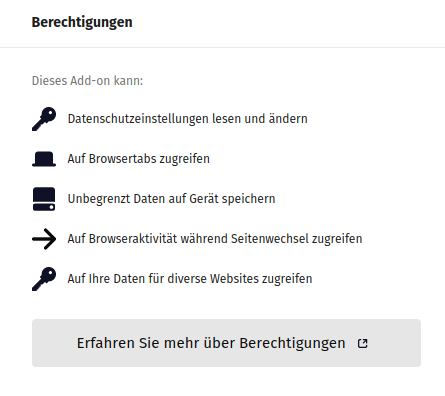Select Unbegrenzt Daten auf Gerät speichern text
445x396 pixels.
click(171, 199)
